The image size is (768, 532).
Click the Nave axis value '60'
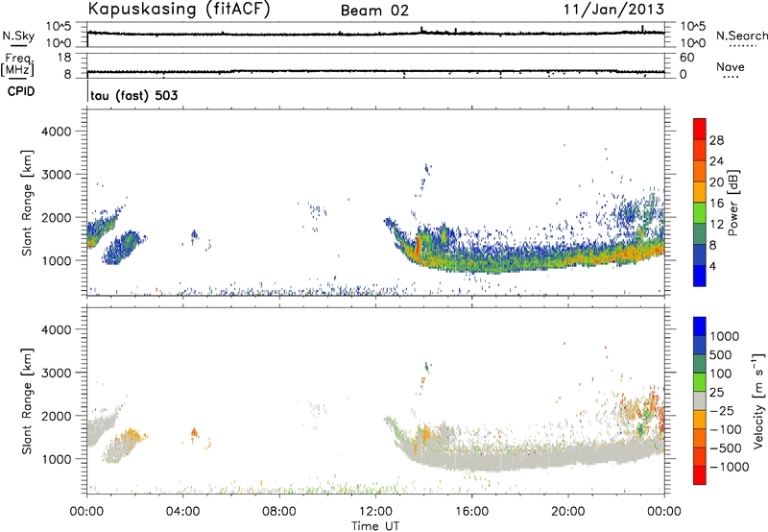[x=686, y=58]
